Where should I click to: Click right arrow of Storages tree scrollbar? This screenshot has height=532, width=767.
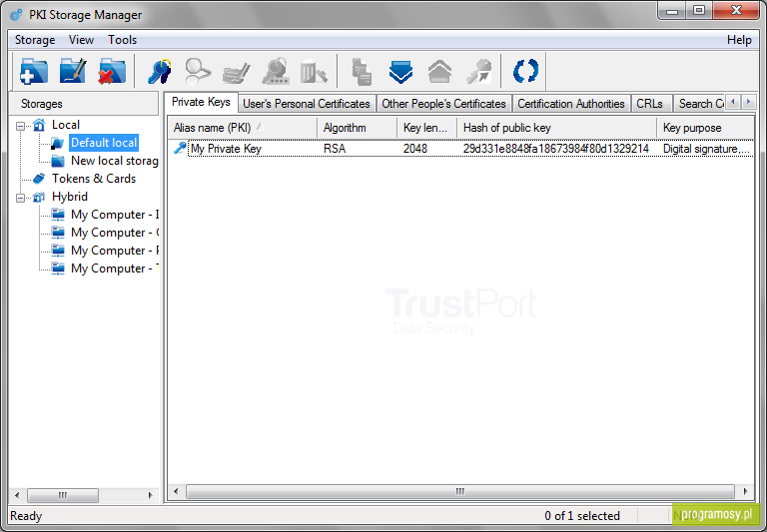point(150,495)
